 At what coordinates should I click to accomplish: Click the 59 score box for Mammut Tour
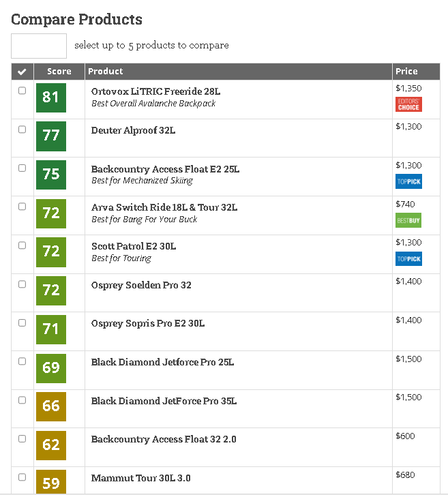(x=51, y=482)
